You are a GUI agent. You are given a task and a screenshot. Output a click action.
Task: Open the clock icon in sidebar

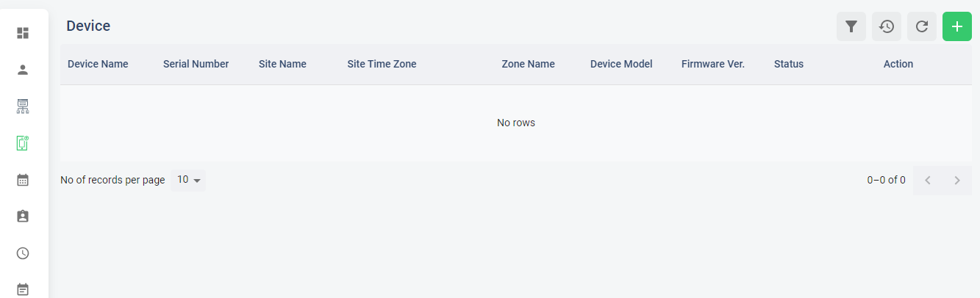point(23,253)
